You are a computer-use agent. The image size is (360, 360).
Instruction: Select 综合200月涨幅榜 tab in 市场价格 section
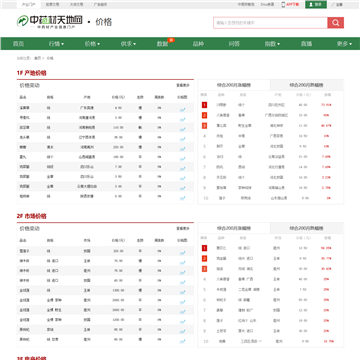[x=234, y=228]
